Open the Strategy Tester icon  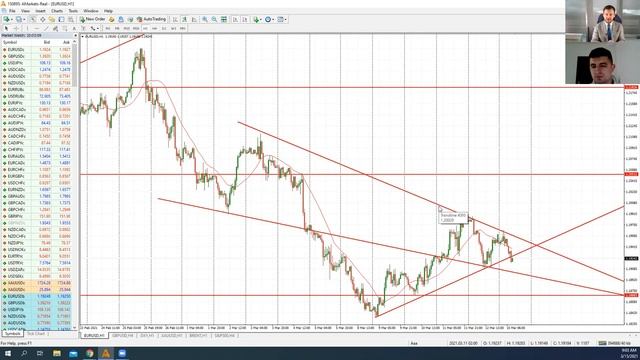70,19
